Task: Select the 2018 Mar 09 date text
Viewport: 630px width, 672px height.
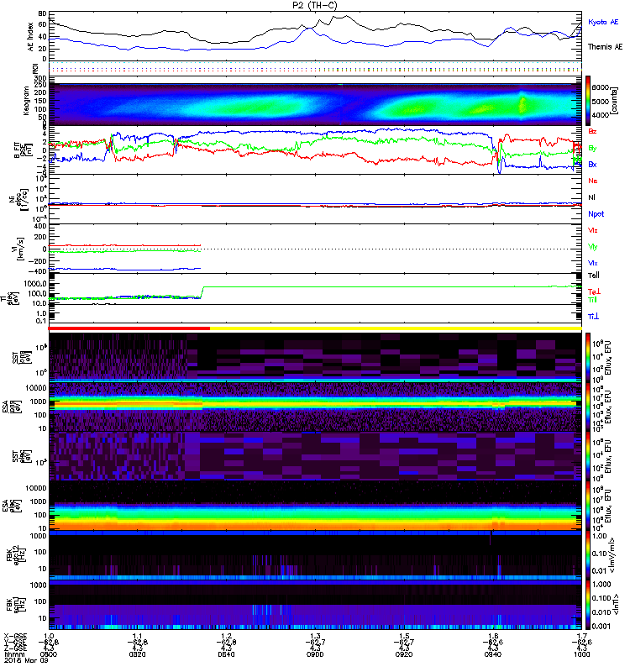Action: (25, 660)
